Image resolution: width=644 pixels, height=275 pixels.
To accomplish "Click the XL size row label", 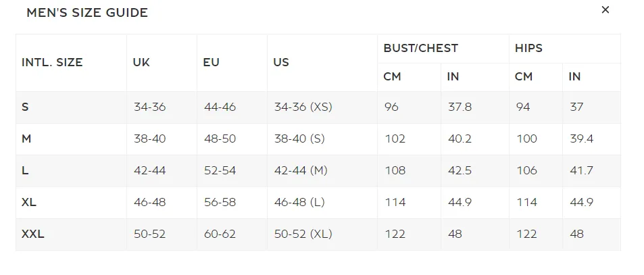I will point(29,202).
